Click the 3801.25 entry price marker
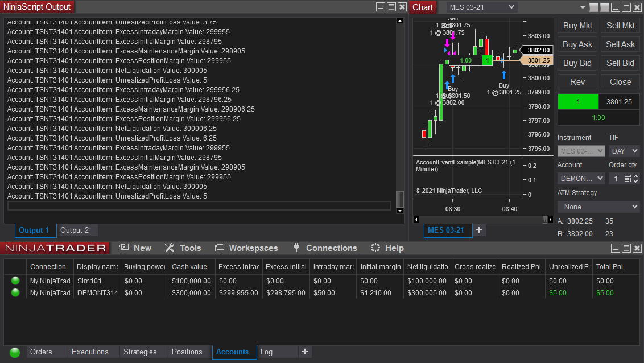The image size is (644, 363). coord(538,60)
